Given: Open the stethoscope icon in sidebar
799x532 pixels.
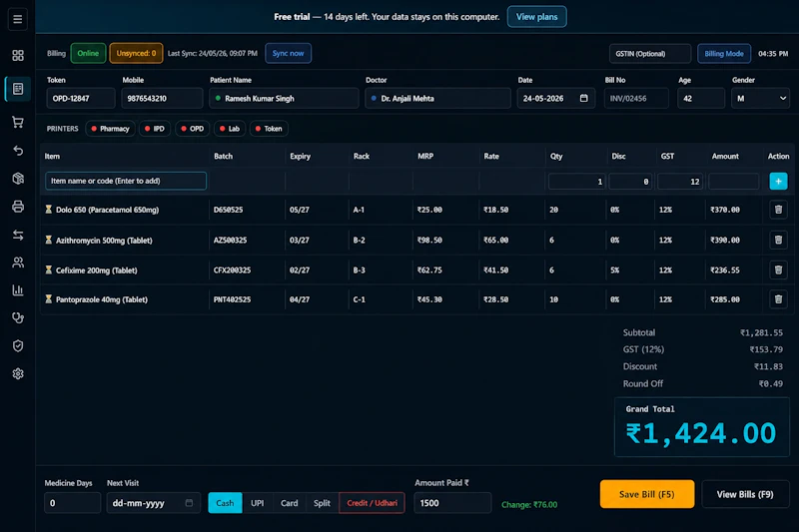Looking at the screenshot, I should 18,318.
